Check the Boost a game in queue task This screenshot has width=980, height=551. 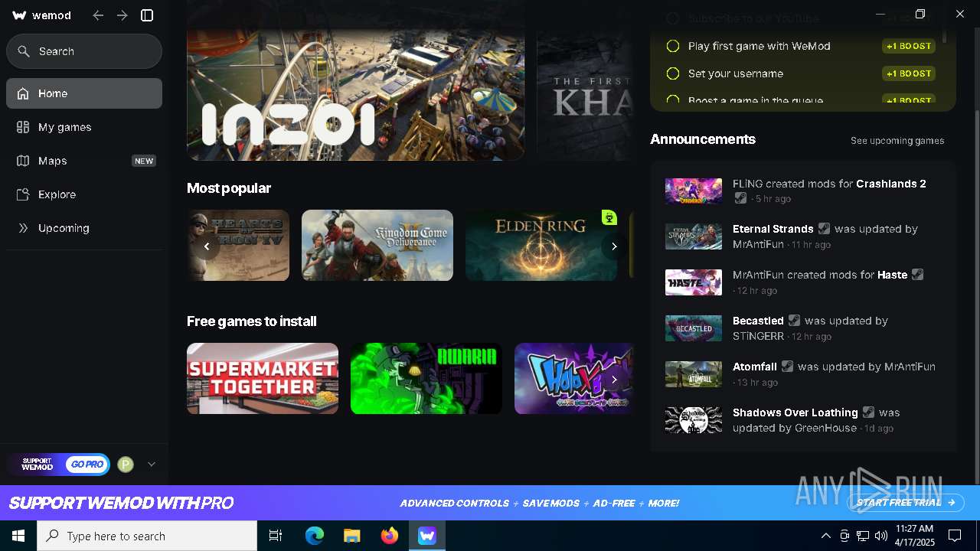[673, 100]
